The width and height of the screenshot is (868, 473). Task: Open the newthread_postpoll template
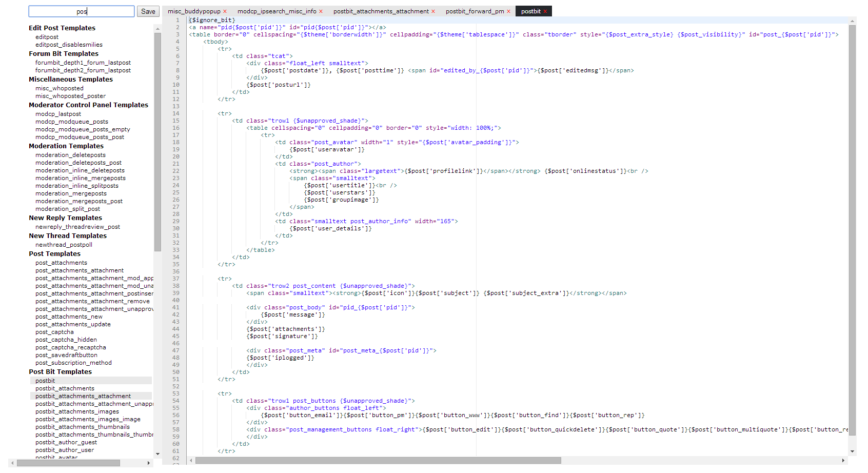click(x=64, y=245)
